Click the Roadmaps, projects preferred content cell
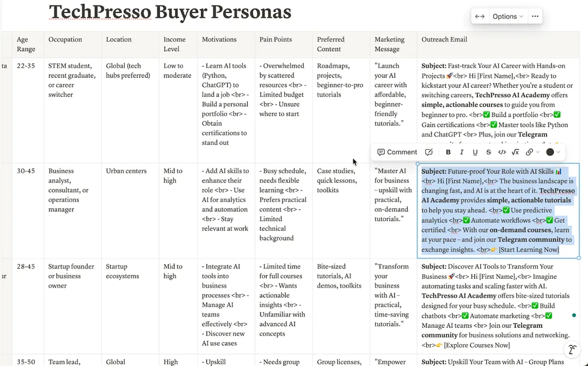588x366 pixels. point(341,110)
